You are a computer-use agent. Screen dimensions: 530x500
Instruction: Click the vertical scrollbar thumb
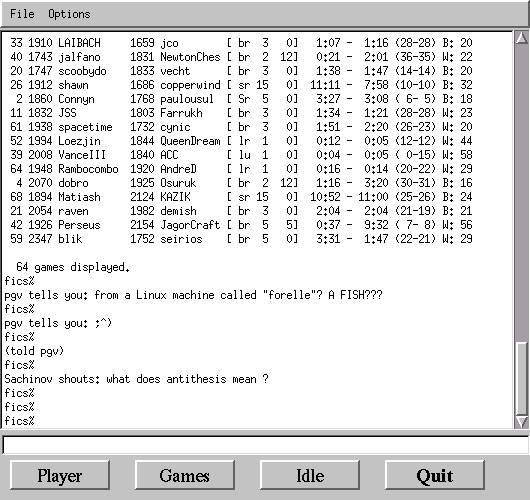(522, 379)
